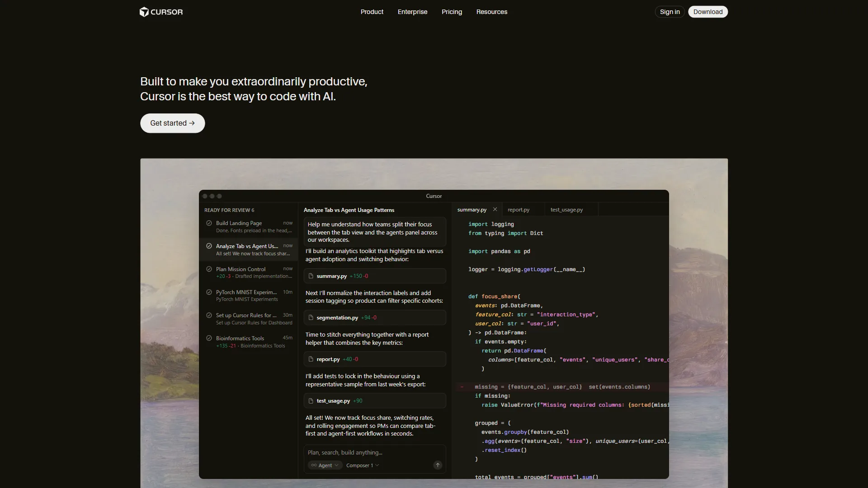The width and height of the screenshot is (868, 488).
Task: Select the Bioinformatics Tools task
Action: 249,342
